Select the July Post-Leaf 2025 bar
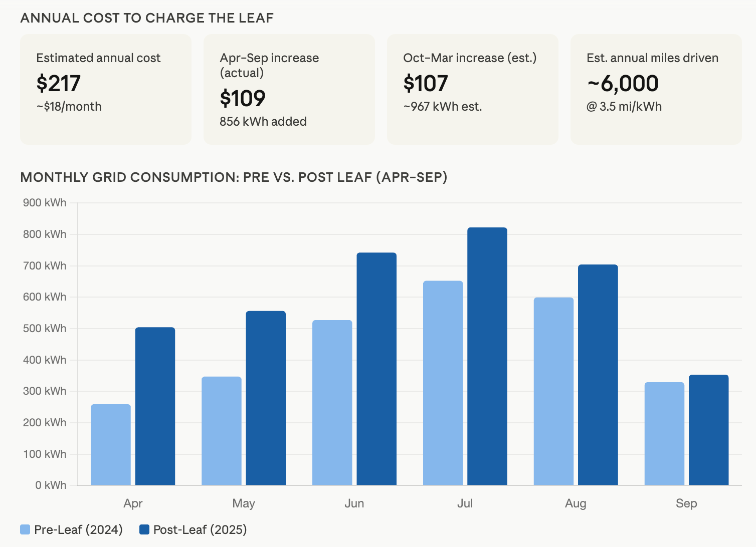The height and width of the screenshot is (547, 756). coord(487,356)
